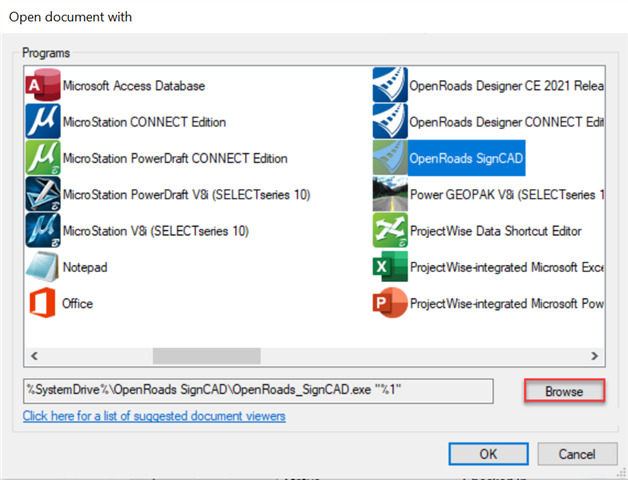The width and height of the screenshot is (628, 480).
Task: Select the OpenRoads Designer CE 2021 icon
Action: [x=390, y=85]
